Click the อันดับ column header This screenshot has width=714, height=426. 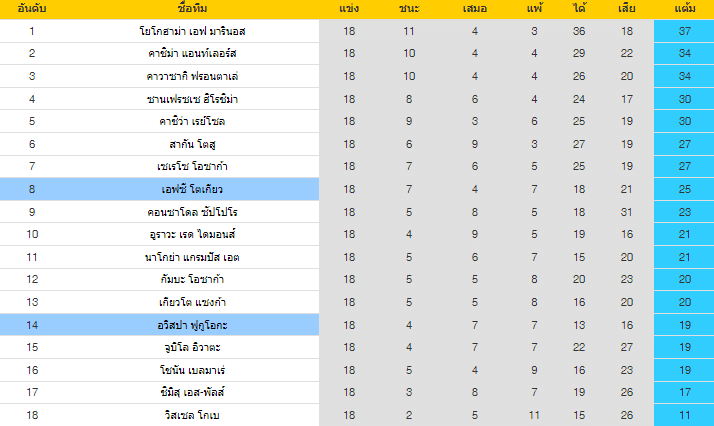click(x=31, y=8)
